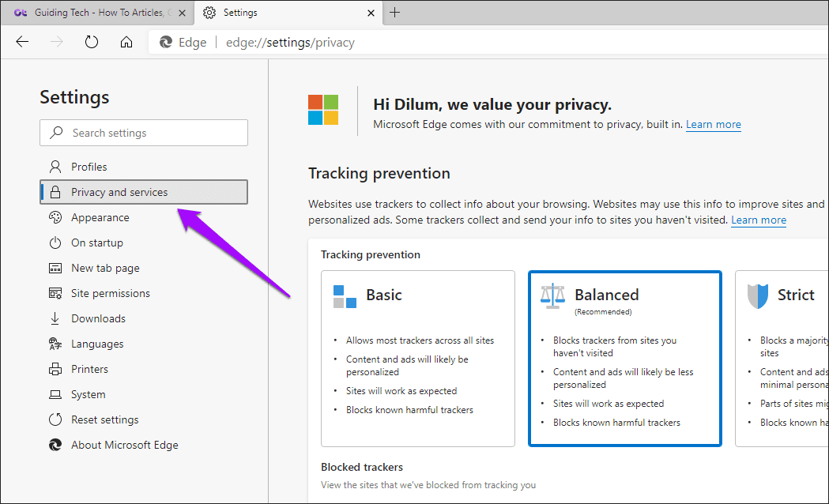Click the Basic level squares icon

(345, 296)
